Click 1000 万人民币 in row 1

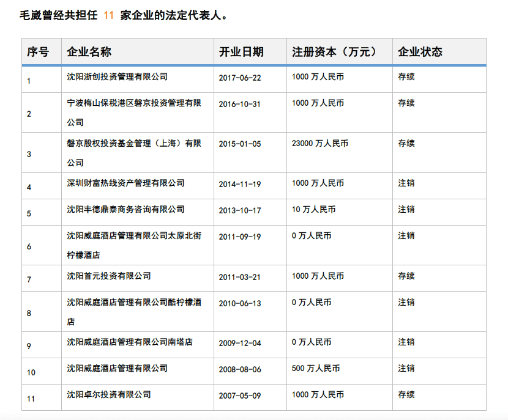318,76
